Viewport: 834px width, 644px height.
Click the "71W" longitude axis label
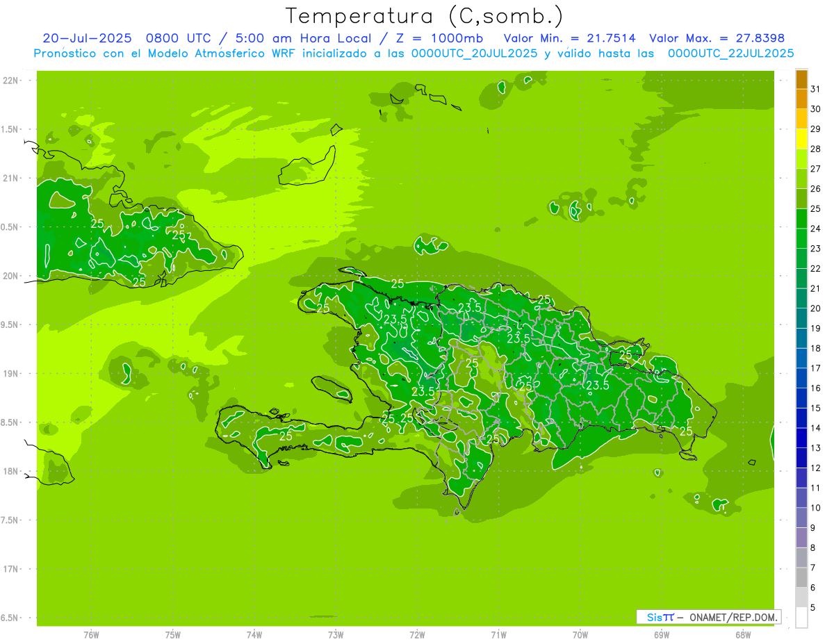point(498,635)
